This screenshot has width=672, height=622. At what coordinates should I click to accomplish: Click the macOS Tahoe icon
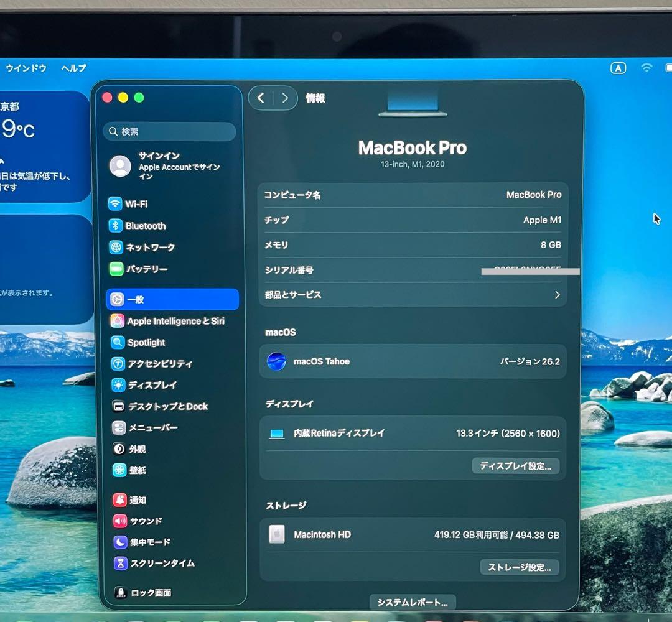(276, 361)
